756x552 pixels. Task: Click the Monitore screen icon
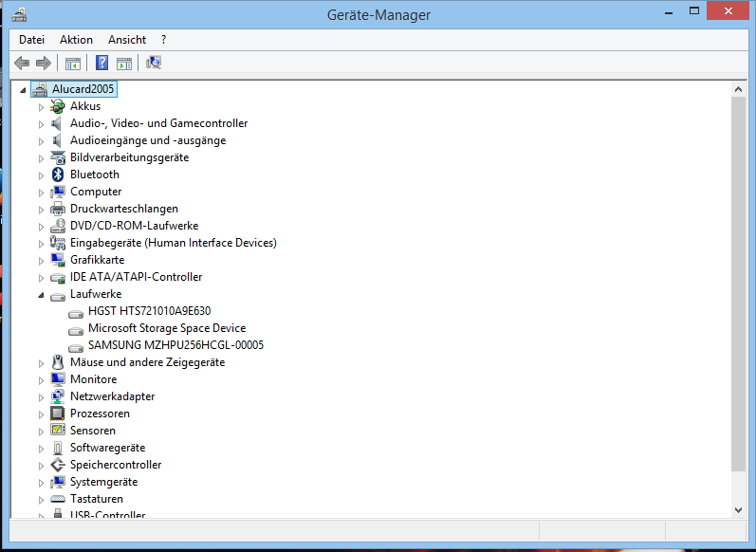tap(58, 379)
